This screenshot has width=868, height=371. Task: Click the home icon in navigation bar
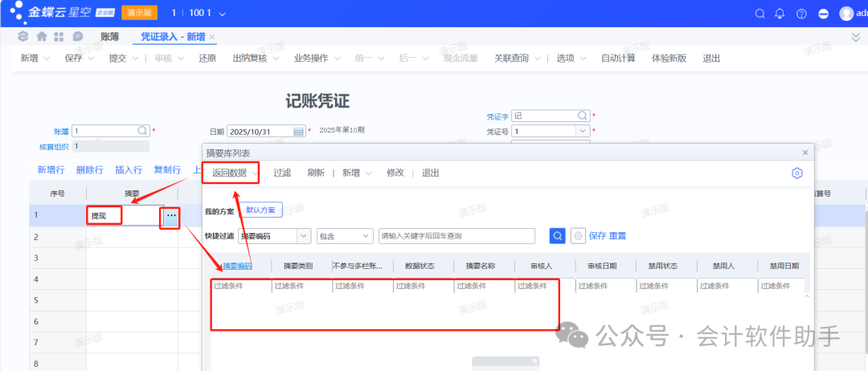pos(41,37)
